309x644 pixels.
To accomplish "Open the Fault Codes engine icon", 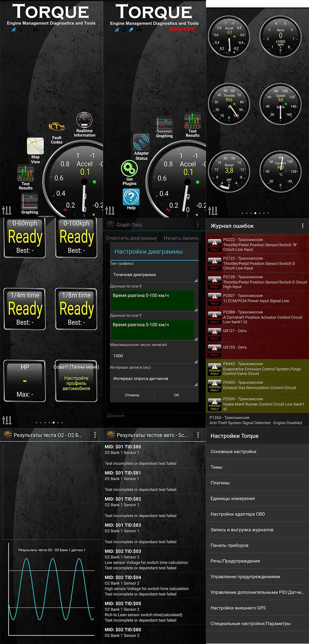I will 57,127.
